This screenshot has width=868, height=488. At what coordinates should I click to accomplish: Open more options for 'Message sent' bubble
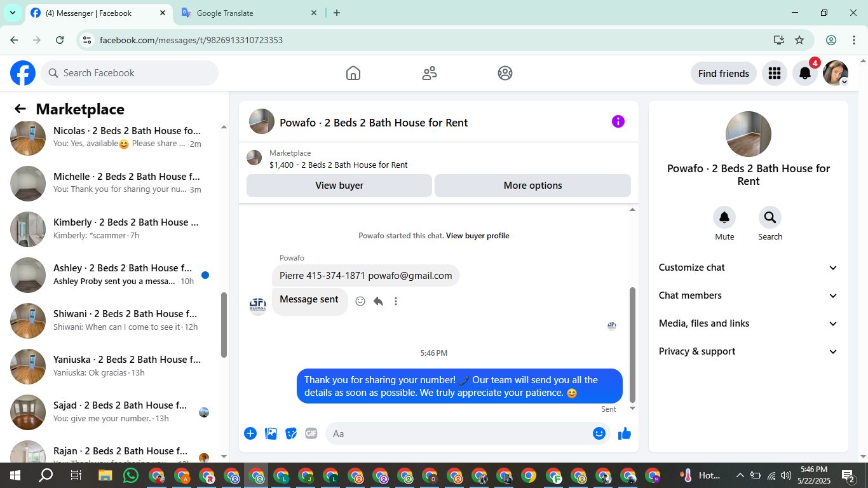point(396,301)
